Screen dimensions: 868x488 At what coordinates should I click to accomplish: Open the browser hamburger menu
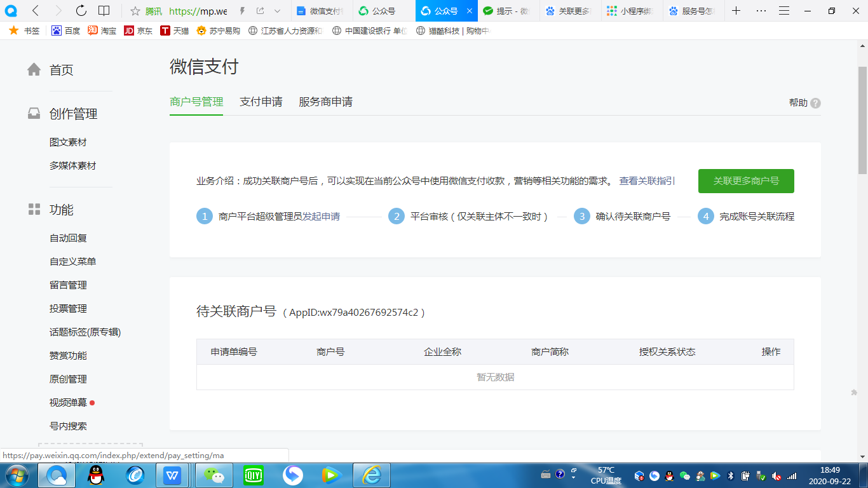click(x=784, y=11)
